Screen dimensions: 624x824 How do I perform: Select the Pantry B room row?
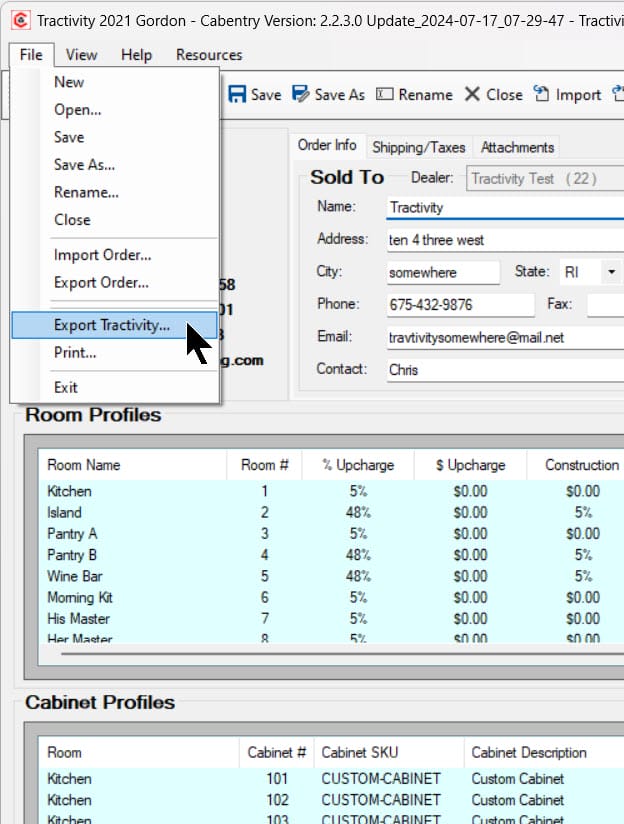pos(331,555)
